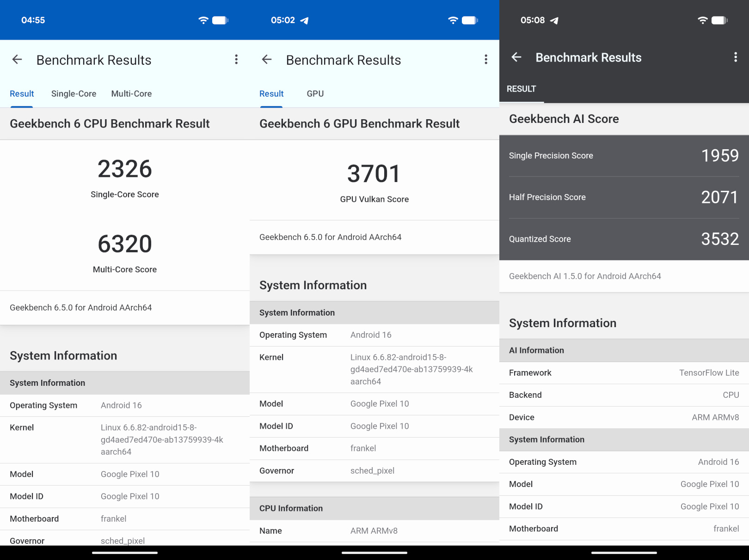Screen dimensions: 749x560
Task: Open the GPU tab
Action: 315,94
